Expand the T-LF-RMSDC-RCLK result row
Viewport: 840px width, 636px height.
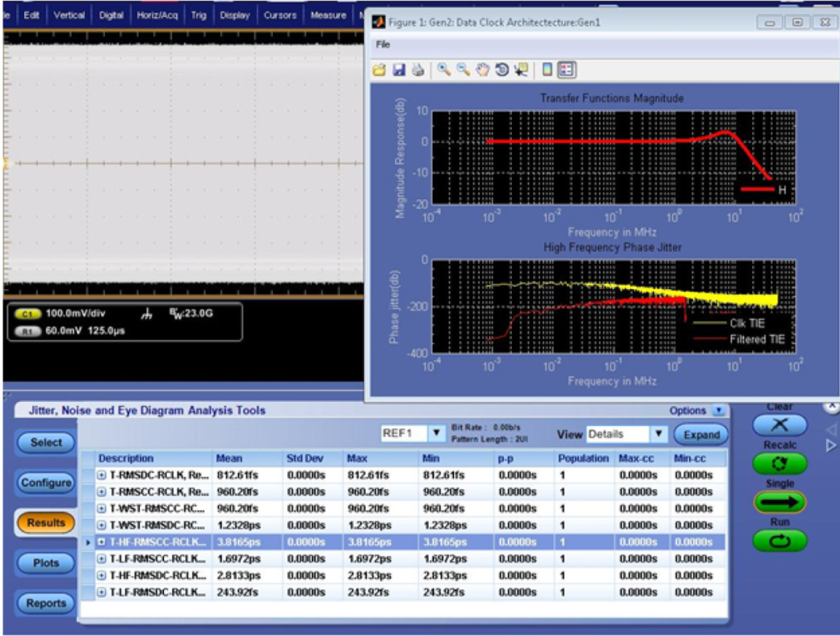tap(101, 592)
